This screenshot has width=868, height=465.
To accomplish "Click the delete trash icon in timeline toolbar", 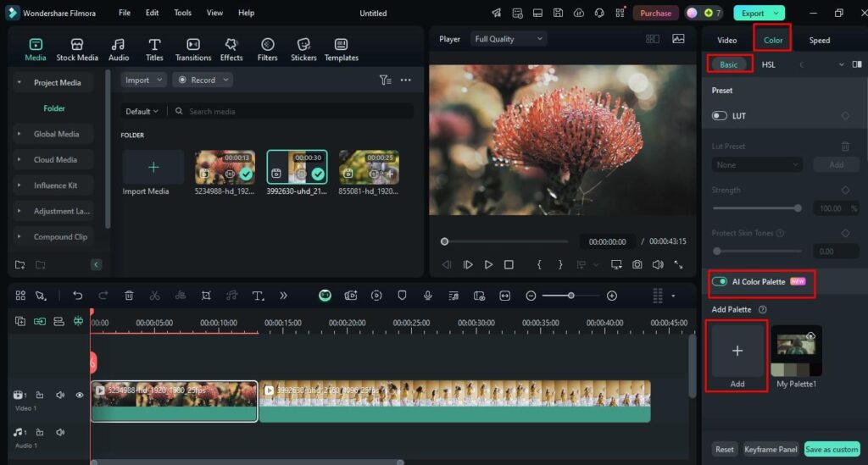I will [129, 296].
